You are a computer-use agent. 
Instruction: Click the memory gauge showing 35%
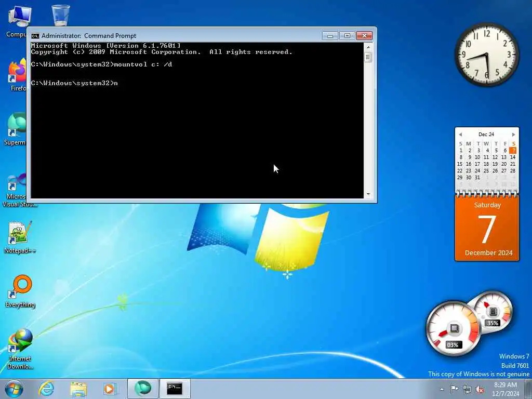click(493, 312)
